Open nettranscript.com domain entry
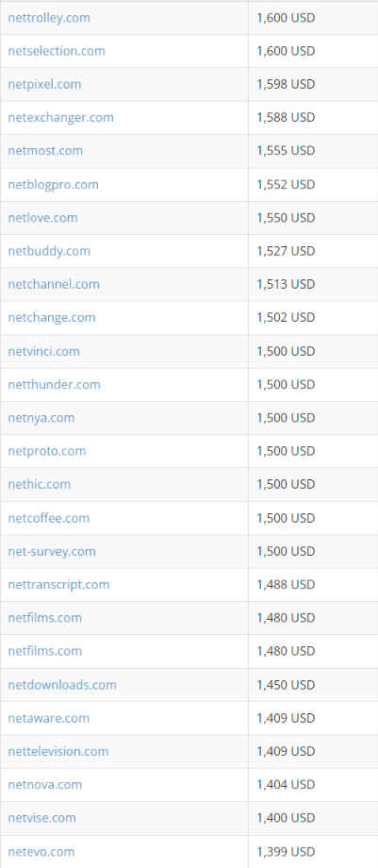This screenshot has width=378, height=868. [x=58, y=584]
